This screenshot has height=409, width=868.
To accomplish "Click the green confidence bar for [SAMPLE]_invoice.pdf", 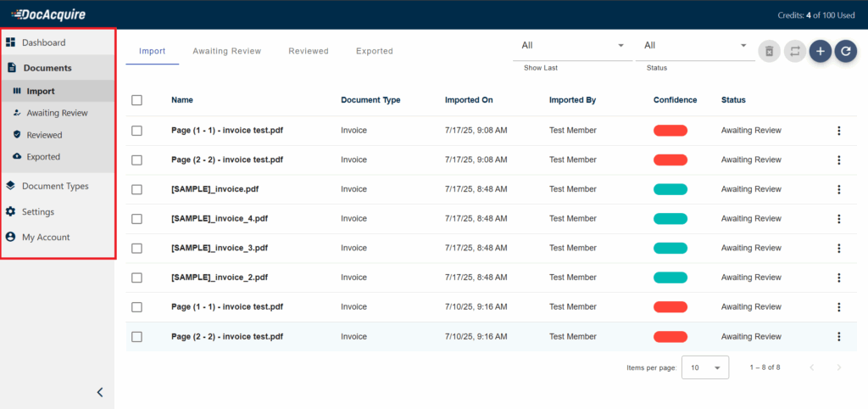I will pyautogui.click(x=670, y=189).
